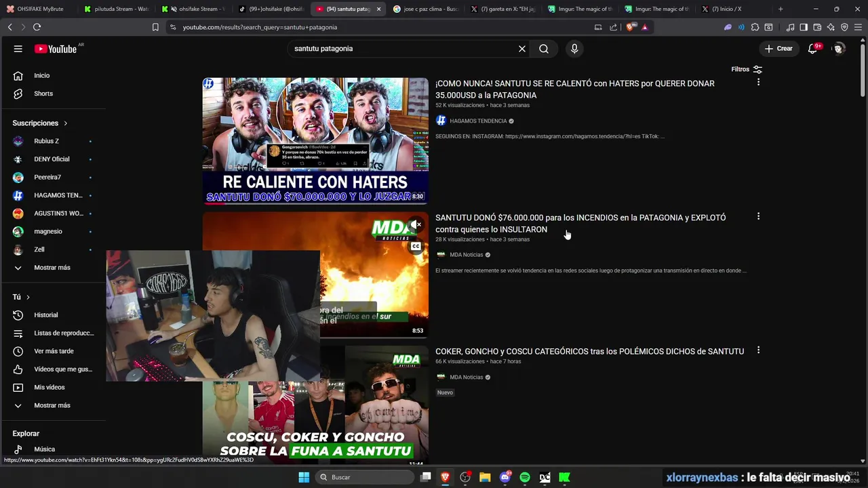Open the Crear create menu
The height and width of the screenshot is (488, 868).
tap(778, 49)
